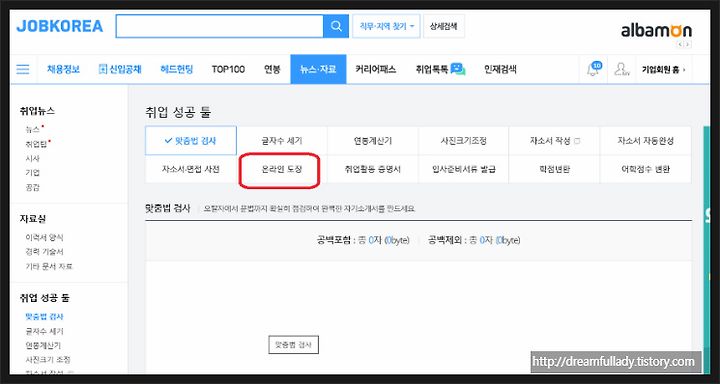Select the 학점변환 tool tab
Viewport: 720px width, 384px height.
coord(554,169)
